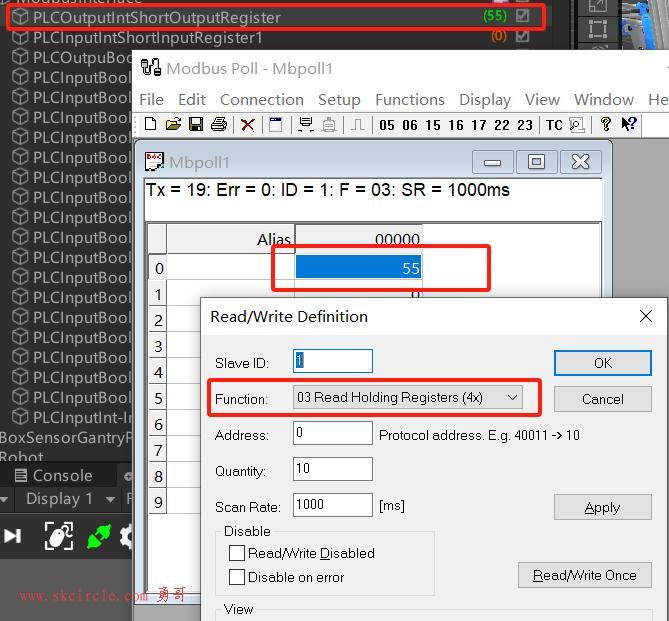Click the Apply button
Screen dimensions: 669x621
coord(602,507)
